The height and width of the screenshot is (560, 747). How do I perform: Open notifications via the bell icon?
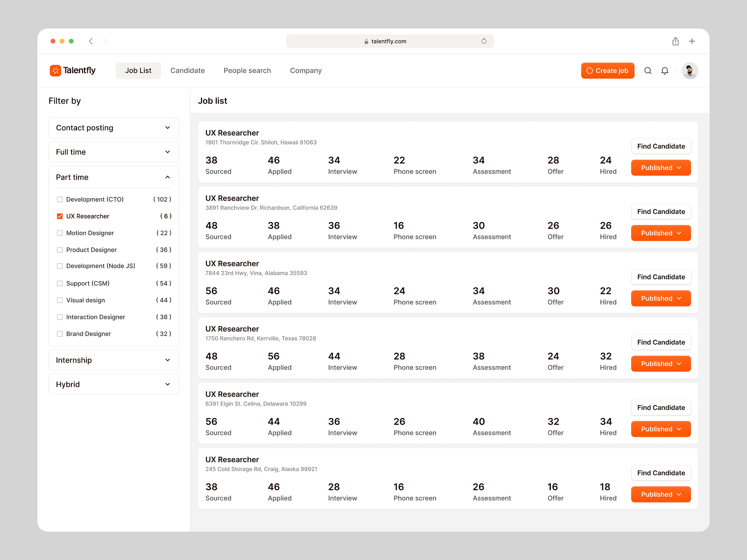(665, 70)
